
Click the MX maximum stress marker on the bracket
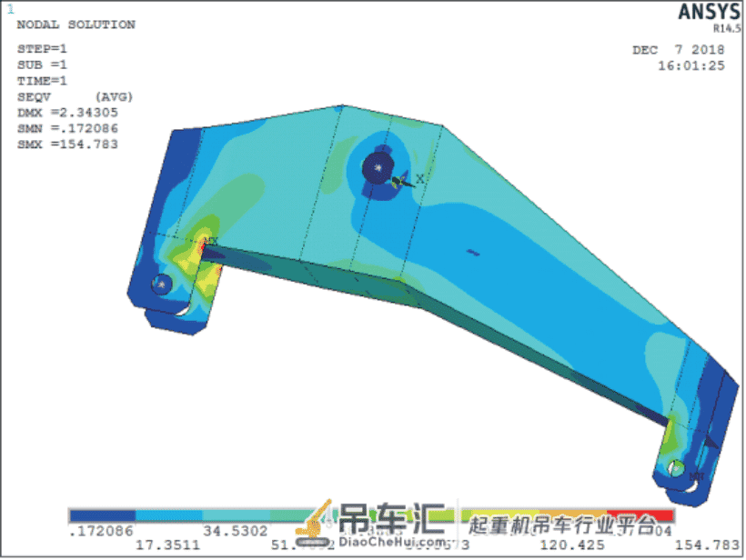click(211, 241)
